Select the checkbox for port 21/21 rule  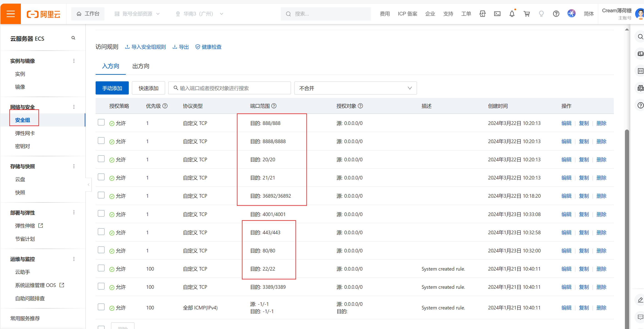pos(101,177)
